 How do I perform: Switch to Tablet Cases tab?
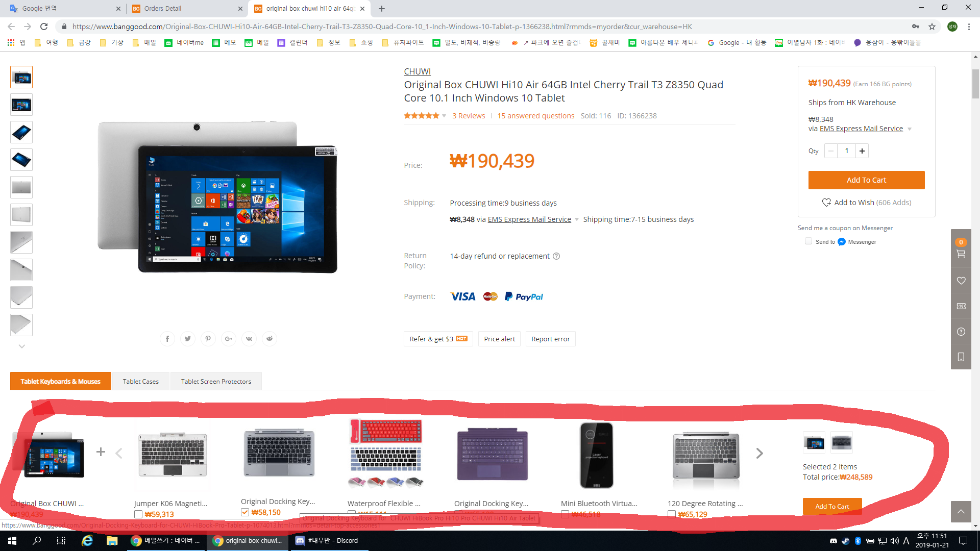point(140,381)
